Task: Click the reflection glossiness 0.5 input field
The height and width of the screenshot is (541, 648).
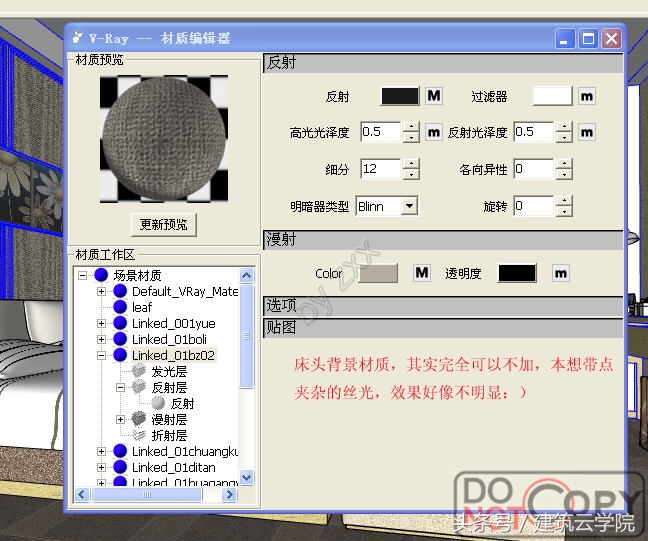Action: pos(534,132)
